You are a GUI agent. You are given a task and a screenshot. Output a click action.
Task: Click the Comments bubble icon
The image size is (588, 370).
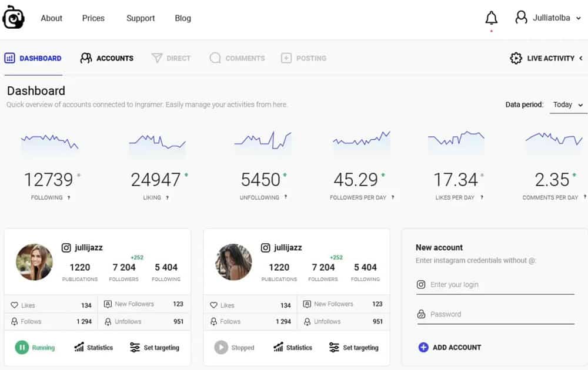(215, 58)
